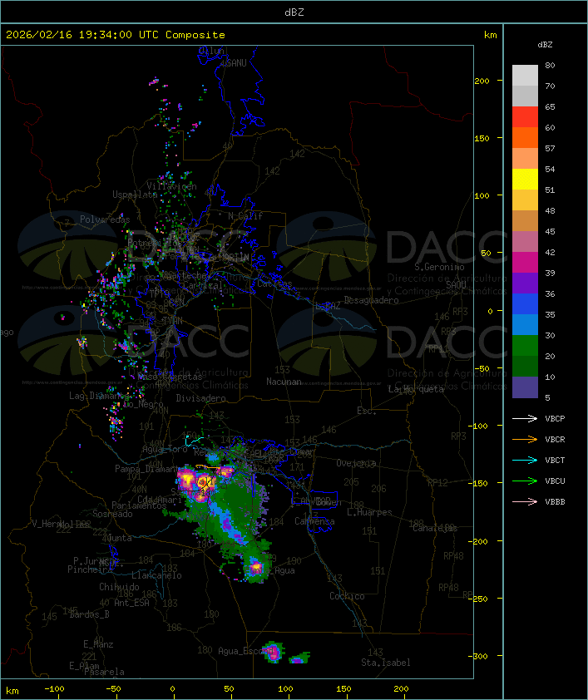Click the Uspallata map label
Image resolution: width=588 pixels, height=700 pixels.
135,195
